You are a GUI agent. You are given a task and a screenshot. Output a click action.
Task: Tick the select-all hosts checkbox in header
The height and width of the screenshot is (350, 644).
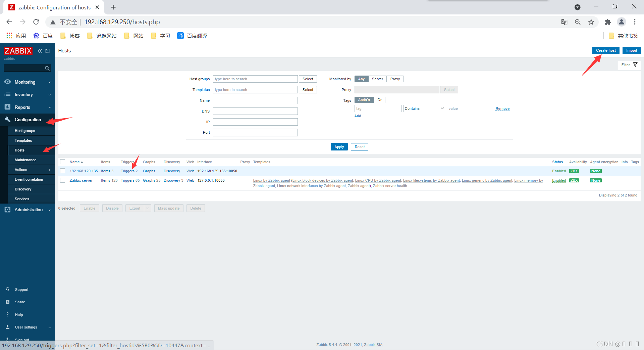(62, 162)
